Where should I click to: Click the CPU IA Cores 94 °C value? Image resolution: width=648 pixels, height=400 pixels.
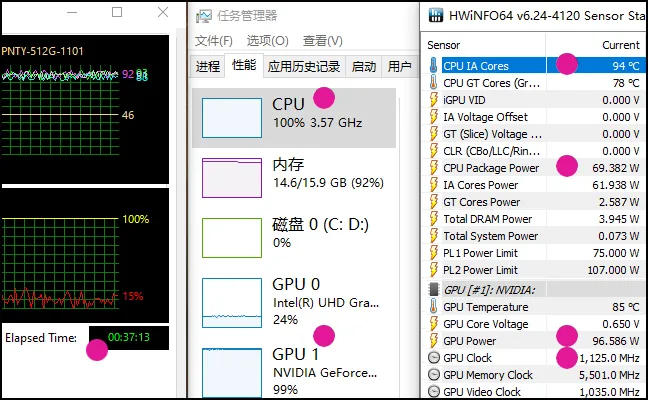pyautogui.click(x=626, y=66)
